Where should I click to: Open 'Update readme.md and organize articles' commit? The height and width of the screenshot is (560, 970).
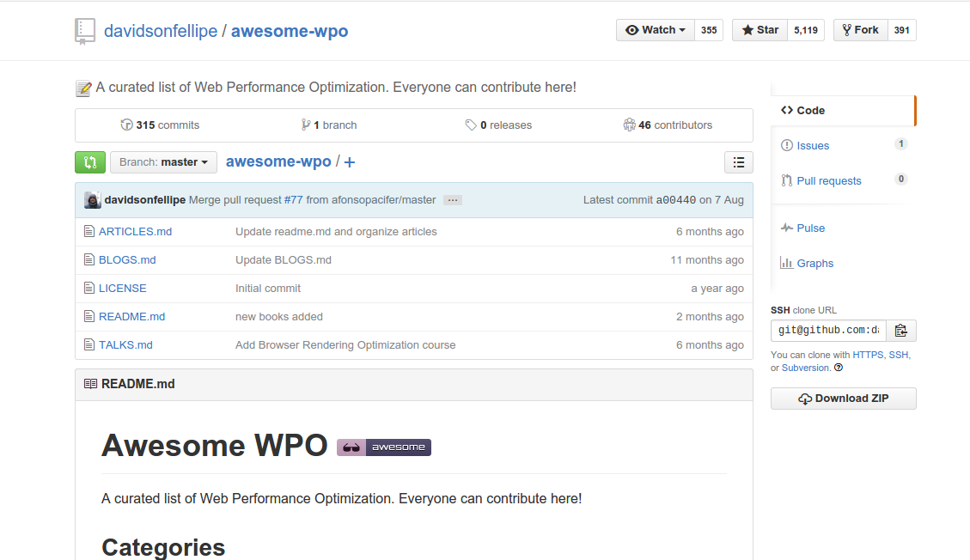336,232
